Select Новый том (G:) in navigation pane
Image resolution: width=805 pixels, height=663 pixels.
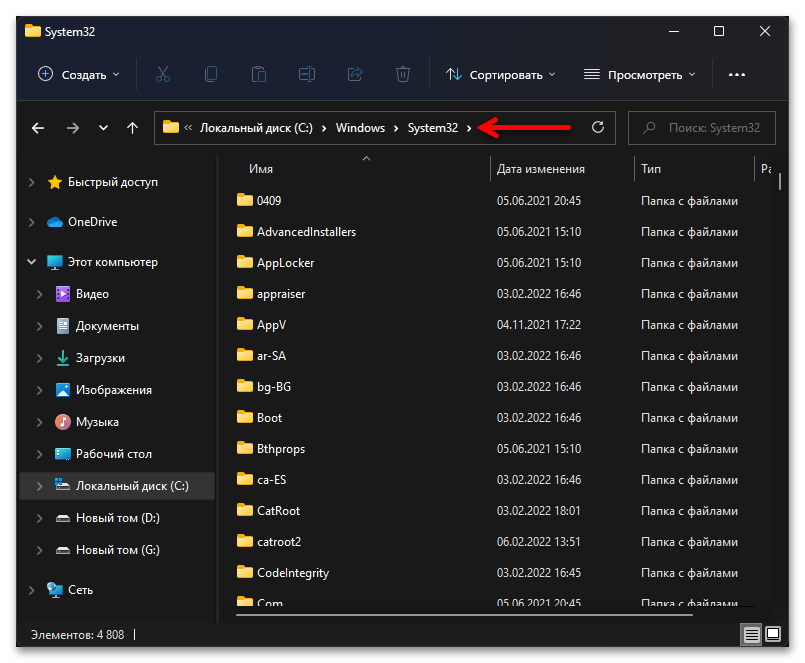tap(118, 550)
